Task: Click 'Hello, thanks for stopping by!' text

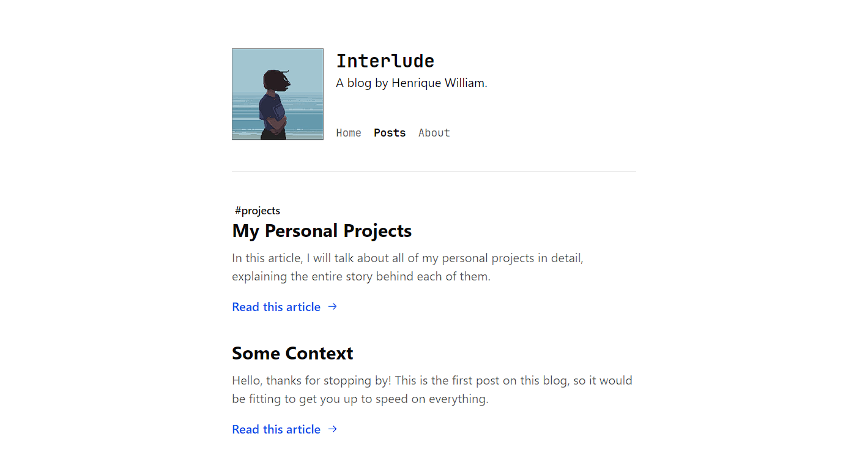Action: pyautogui.click(x=312, y=380)
